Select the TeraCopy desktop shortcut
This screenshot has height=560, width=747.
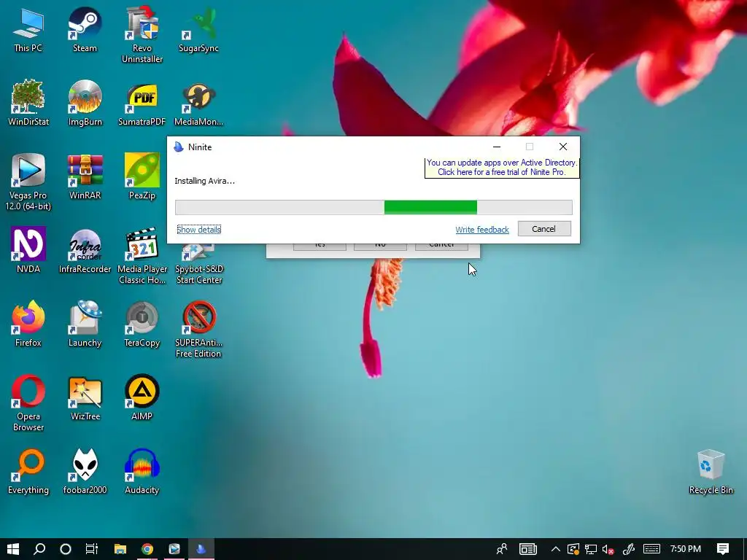point(142,324)
